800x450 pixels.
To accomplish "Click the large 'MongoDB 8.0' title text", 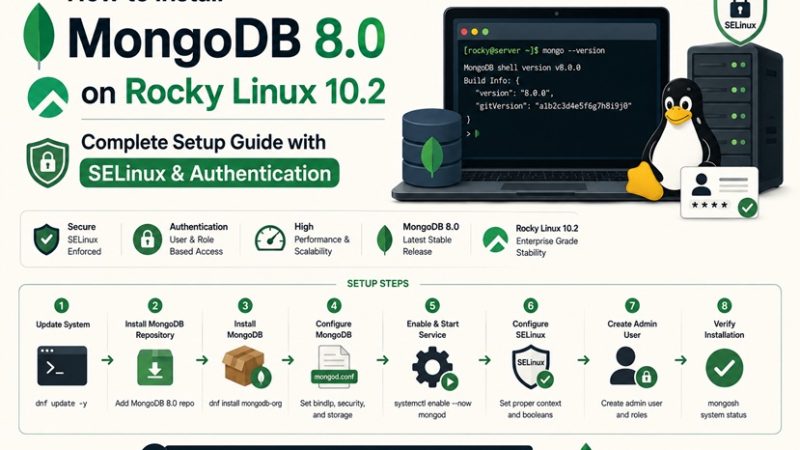I will (227, 39).
